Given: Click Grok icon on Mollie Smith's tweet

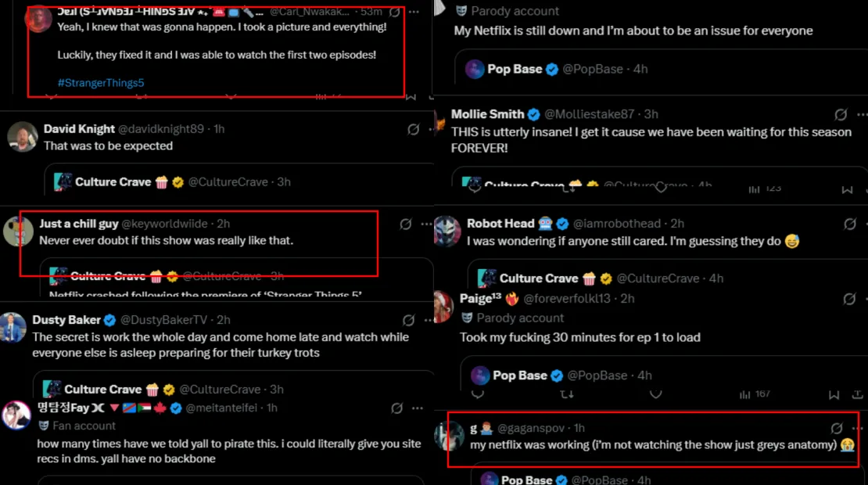Looking at the screenshot, I should (841, 114).
